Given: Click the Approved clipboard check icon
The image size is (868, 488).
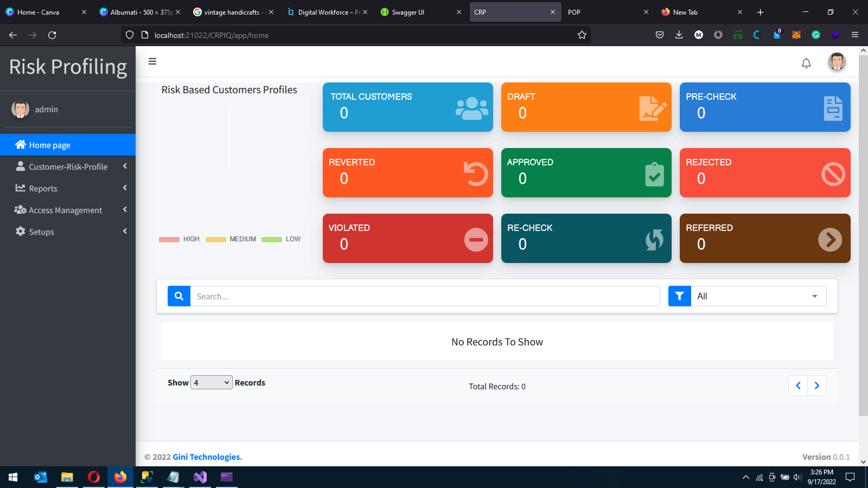Looking at the screenshot, I should pos(654,174).
